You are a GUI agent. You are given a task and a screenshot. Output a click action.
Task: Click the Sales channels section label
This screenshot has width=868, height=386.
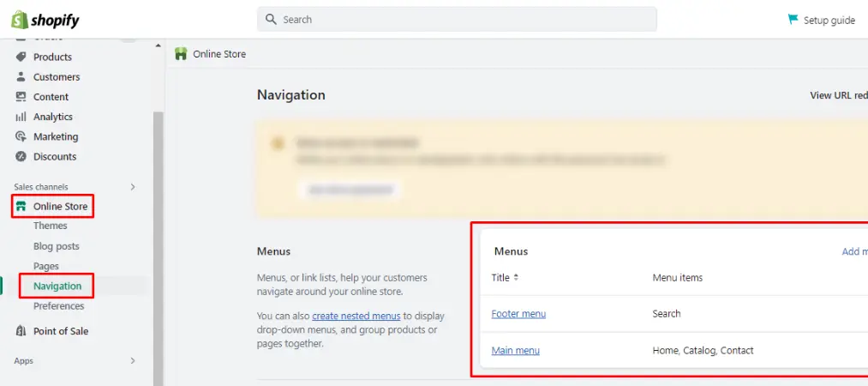click(x=41, y=187)
